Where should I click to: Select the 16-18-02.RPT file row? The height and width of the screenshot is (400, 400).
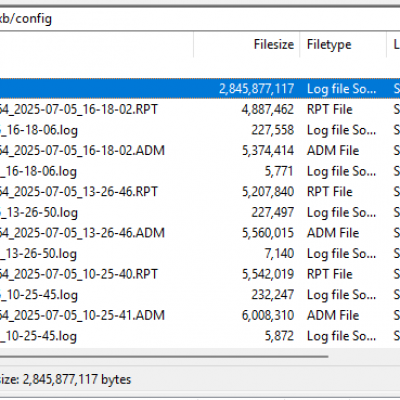pyautogui.click(x=200, y=109)
